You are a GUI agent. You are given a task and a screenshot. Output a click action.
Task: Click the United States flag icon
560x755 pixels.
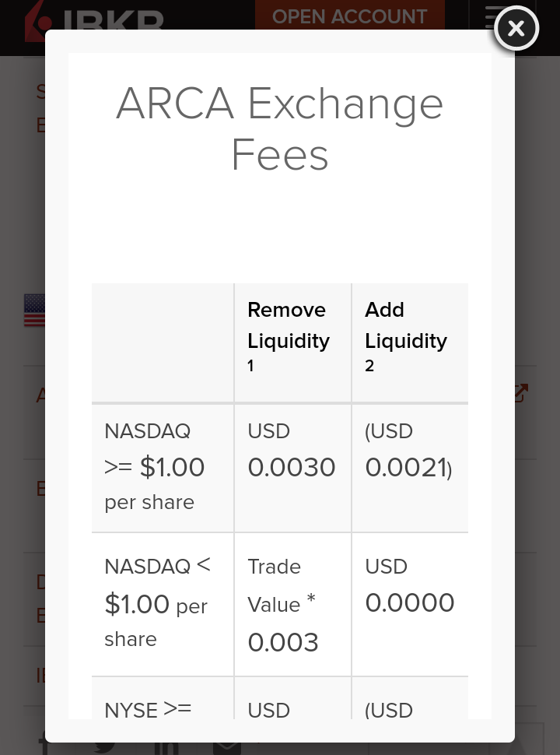(x=34, y=311)
